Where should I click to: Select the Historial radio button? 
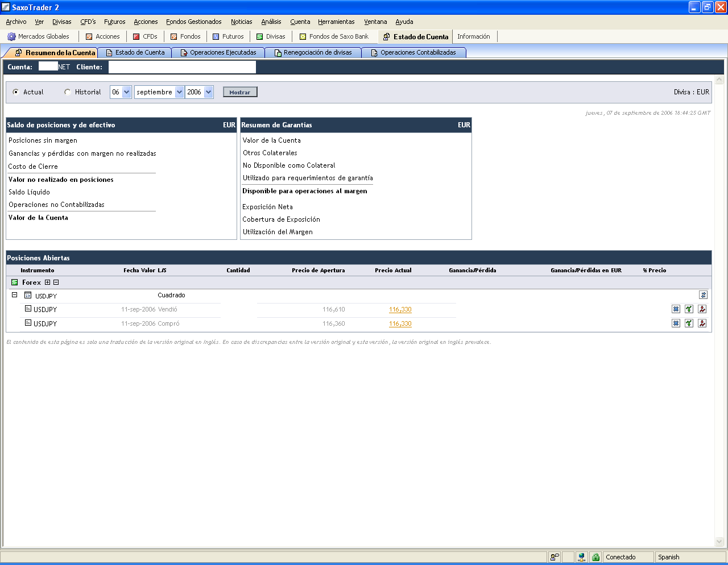68,92
